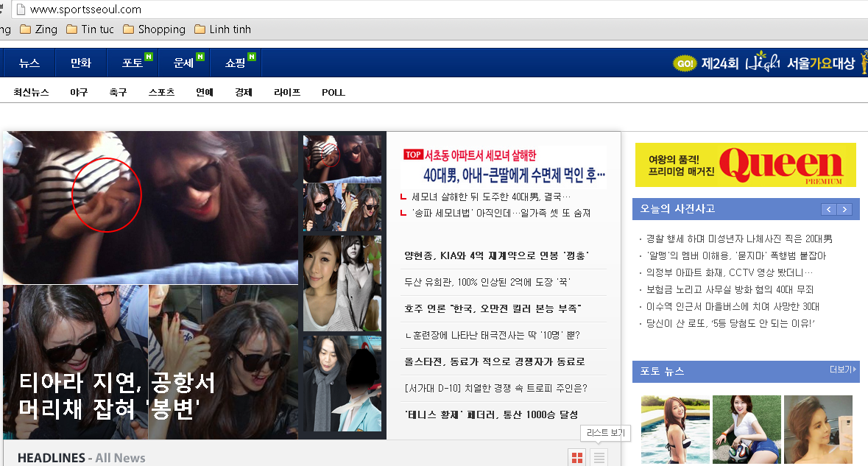Open the 만화 main menu tab
This screenshot has height=466, width=868.
pos(81,63)
